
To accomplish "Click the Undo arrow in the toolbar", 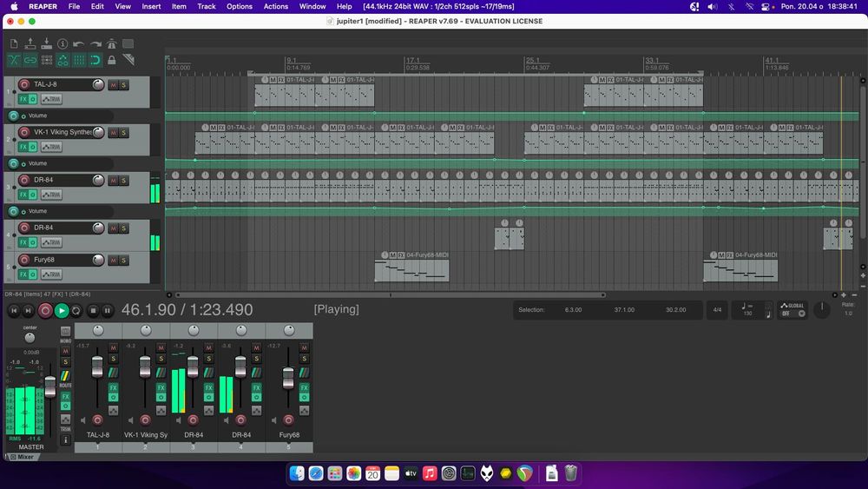I will 78,43.
